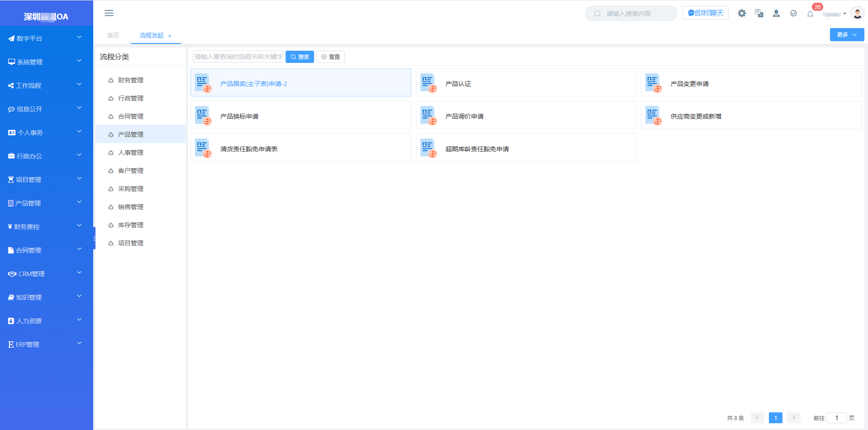Click the 超期库龄责任豁免申请 form icon

point(428,148)
